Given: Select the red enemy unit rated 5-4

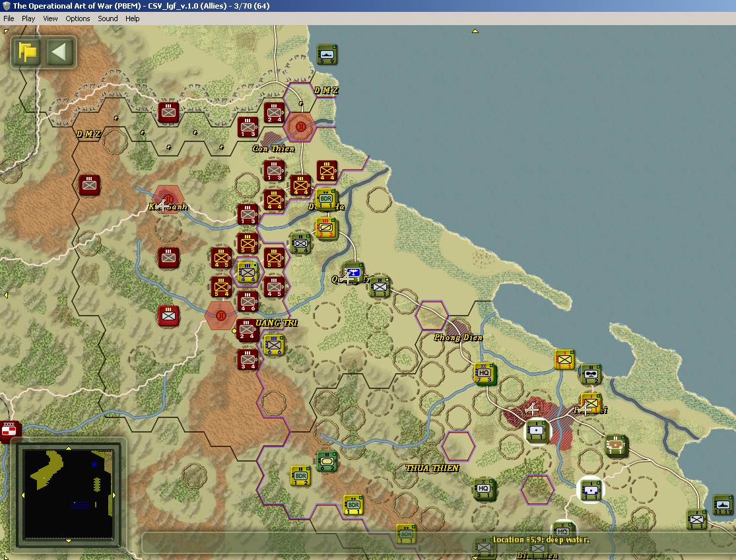Looking at the screenshot, I should pyautogui.click(x=221, y=287).
